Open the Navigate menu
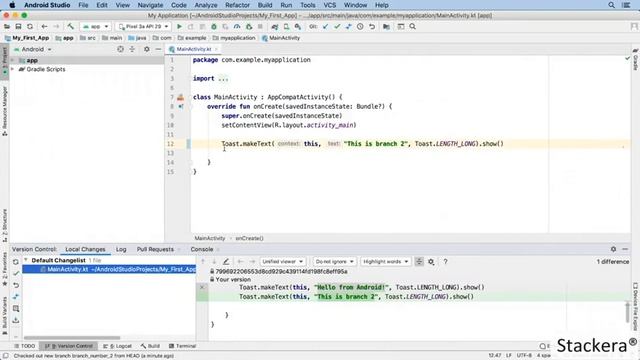This screenshot has height=360, width=640. click(x=150, y=5)
